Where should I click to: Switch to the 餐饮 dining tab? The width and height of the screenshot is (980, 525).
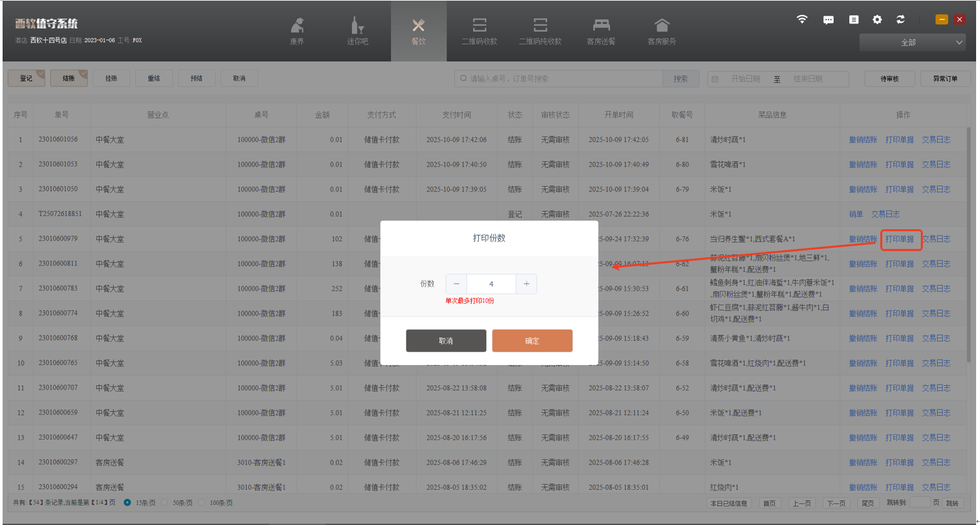click(418, 31)
